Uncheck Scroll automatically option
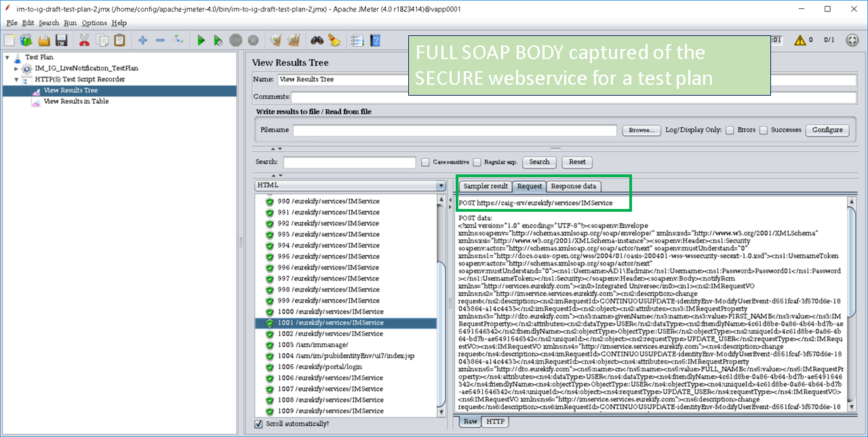868x437 pixels. click(x=258, y=424)
